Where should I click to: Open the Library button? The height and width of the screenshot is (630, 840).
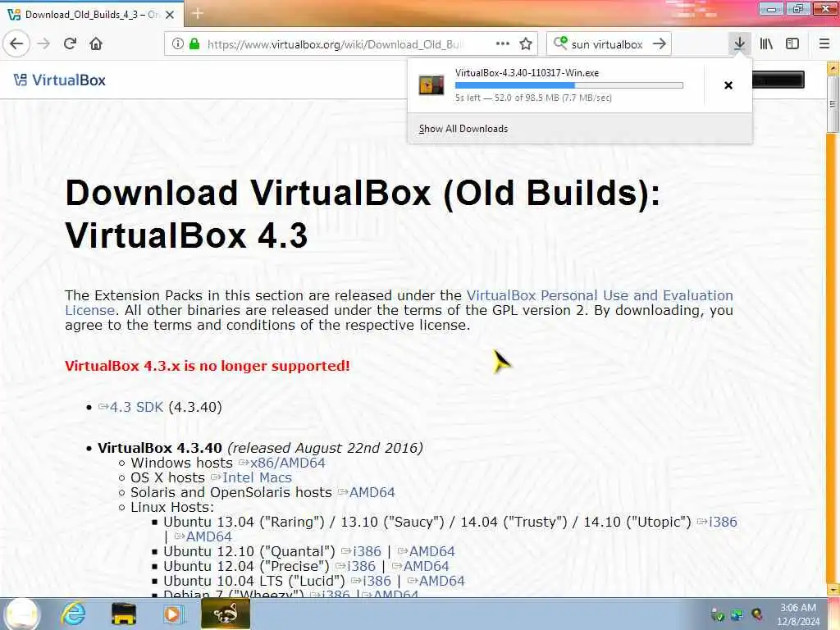pos(766,44)
